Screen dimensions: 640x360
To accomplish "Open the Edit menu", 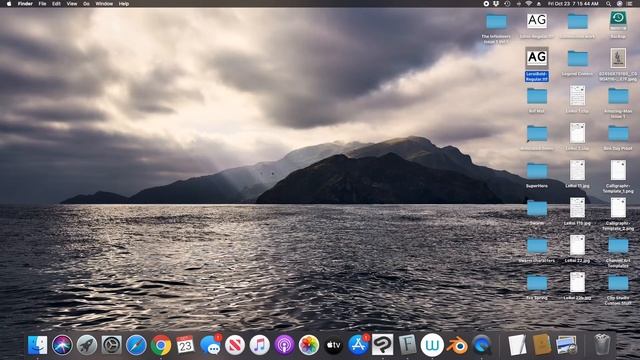I will pos(56,4).
